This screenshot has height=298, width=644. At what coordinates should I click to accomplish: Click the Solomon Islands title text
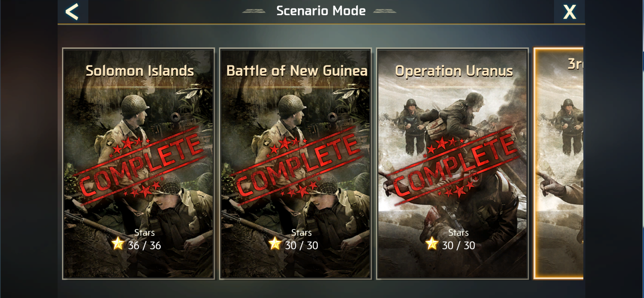pyautogui.click(x=140, y=71)
